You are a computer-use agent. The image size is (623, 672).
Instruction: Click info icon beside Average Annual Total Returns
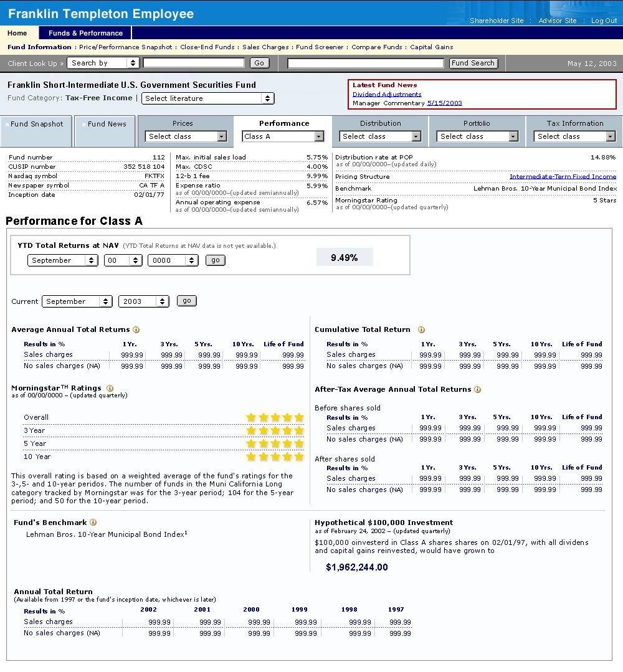click(x=136, y=330)
